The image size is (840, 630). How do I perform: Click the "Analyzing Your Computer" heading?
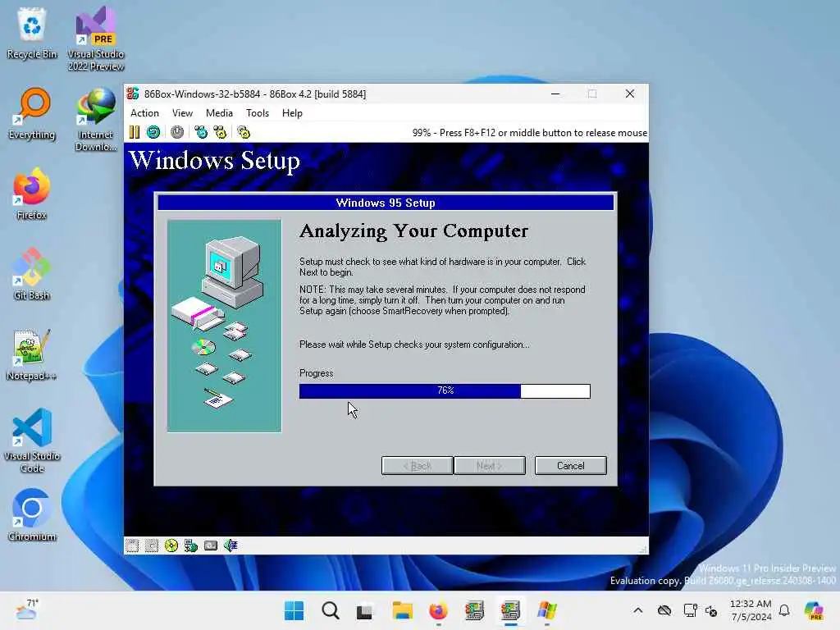413,231
